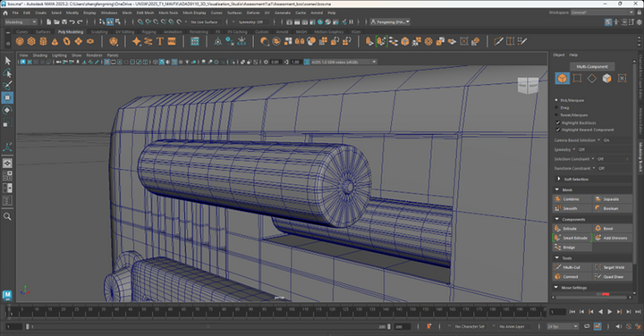644x336 pixels.
Task: Click the Save Scene icon
Action: [x=64, y=22]
